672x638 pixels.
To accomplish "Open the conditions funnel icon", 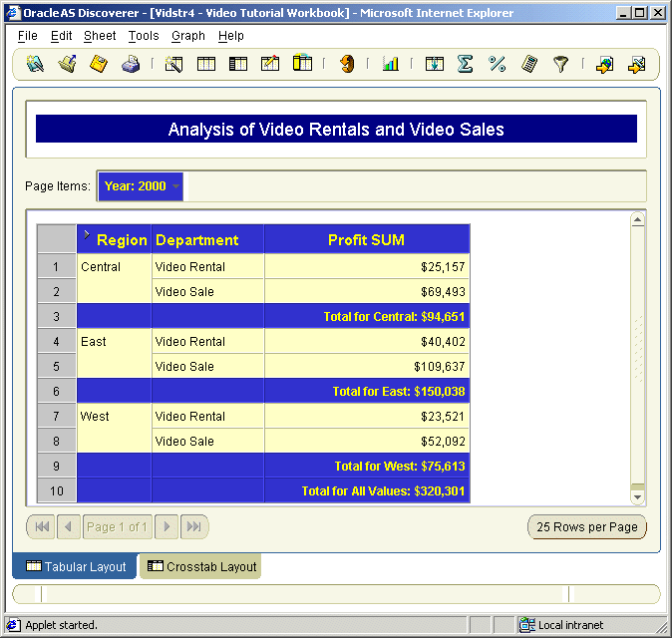I will [x=560, y=64].
